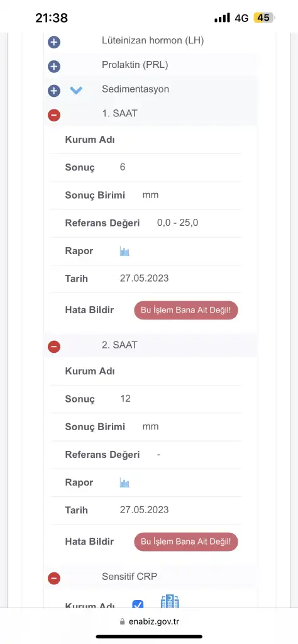Report 1. SAAT result as not mine

pos(186,309)
